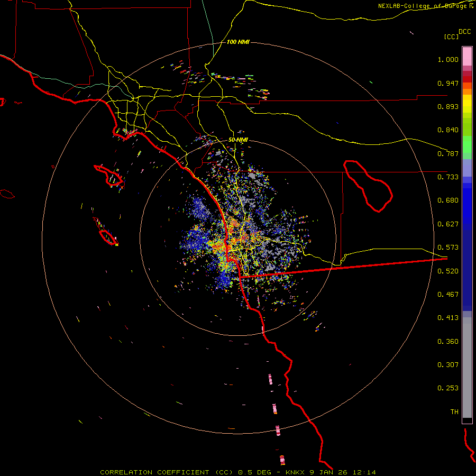This screenshot has width=476, height=476.
Task: Pick the pink swatch at the top of the color bar
Action: [x=467, y=56]
